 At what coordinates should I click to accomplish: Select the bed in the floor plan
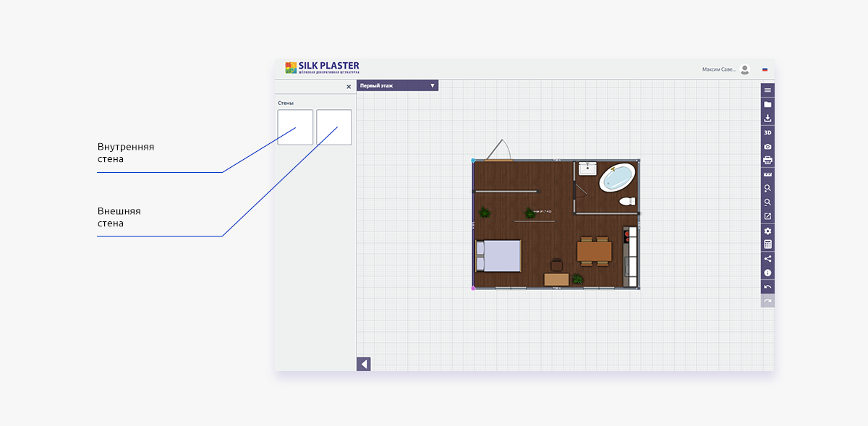[x=498, y=255]
